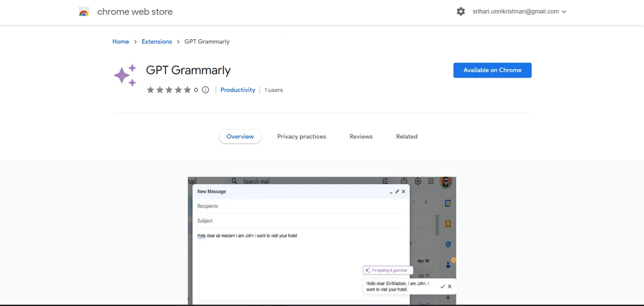This screenshot has width=644, height=306.
Task: Open the Extensions breadcrumb link
Action: coord(156,42)
